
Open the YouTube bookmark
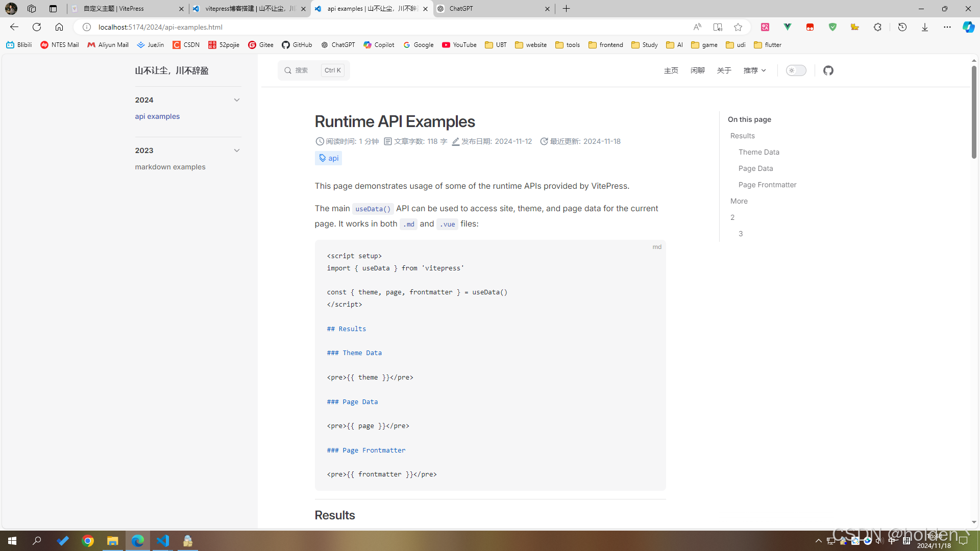(x=459, y=45)
